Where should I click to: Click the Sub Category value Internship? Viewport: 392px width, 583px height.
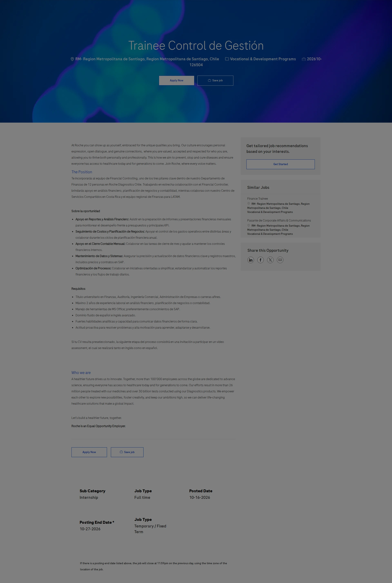click(x=89, y=497)
